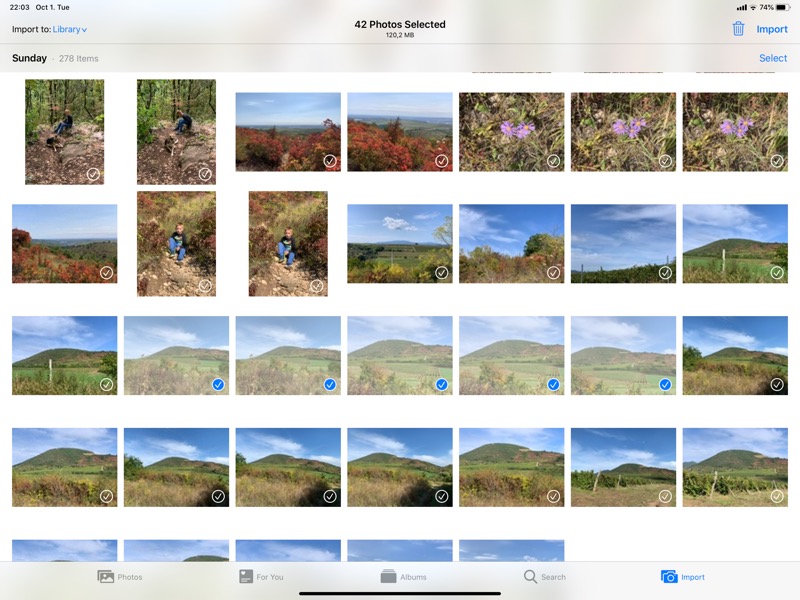800x600 pixels.
Task: Tap the Wi-Fi icon in the status bar
Action: [753, 7]
